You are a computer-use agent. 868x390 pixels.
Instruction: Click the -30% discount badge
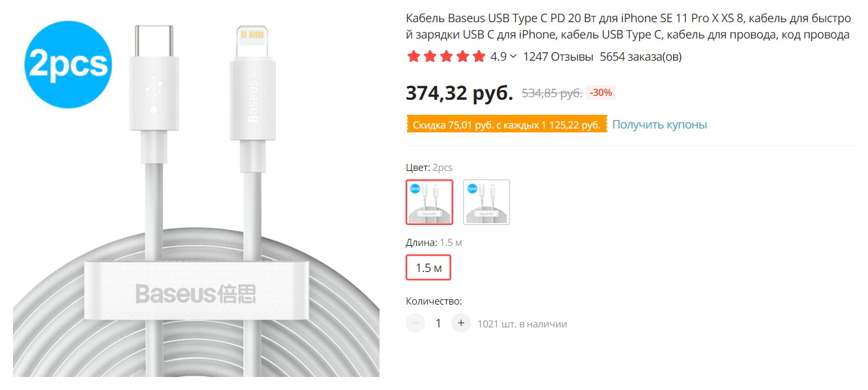[x=601, y=93]
